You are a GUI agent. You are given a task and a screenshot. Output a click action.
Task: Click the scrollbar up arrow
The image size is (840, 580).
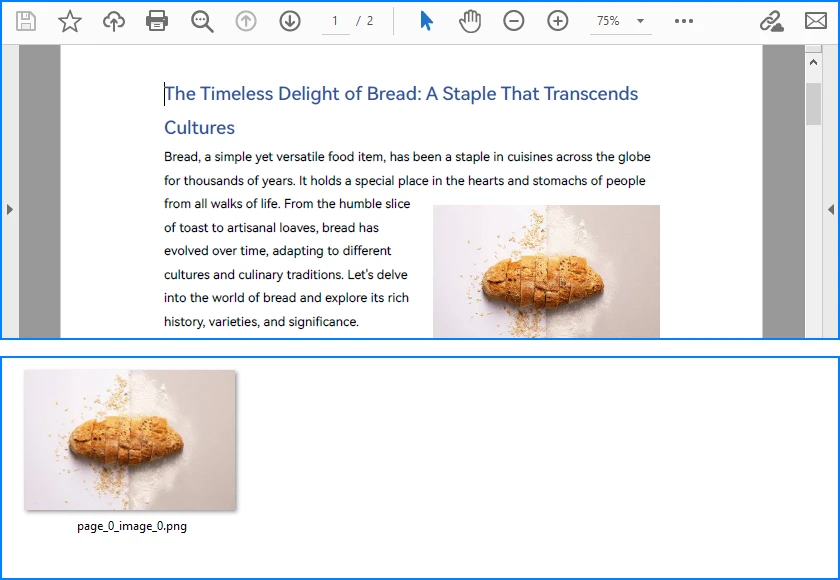[x=812, y=60]
